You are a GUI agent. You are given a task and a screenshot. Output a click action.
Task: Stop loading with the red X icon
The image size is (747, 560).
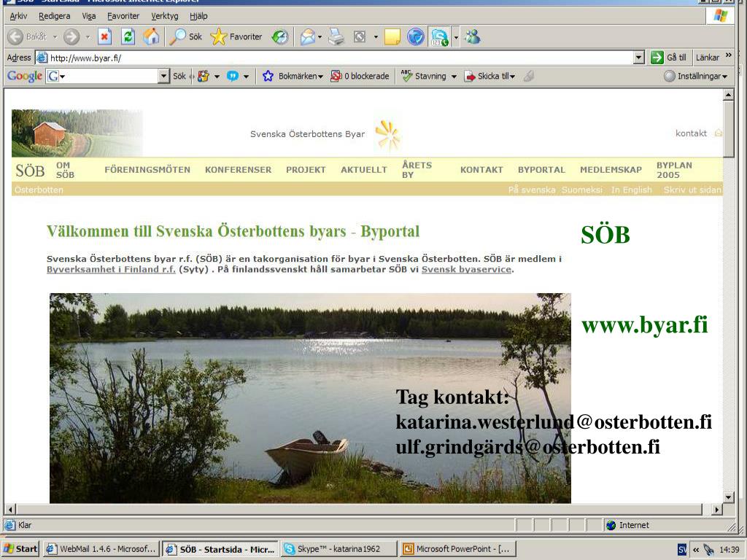point(105,36)
